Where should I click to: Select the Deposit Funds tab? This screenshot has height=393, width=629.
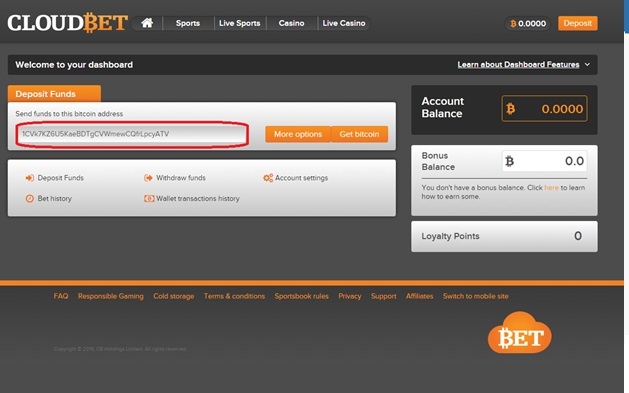click(x=54, y=94)
